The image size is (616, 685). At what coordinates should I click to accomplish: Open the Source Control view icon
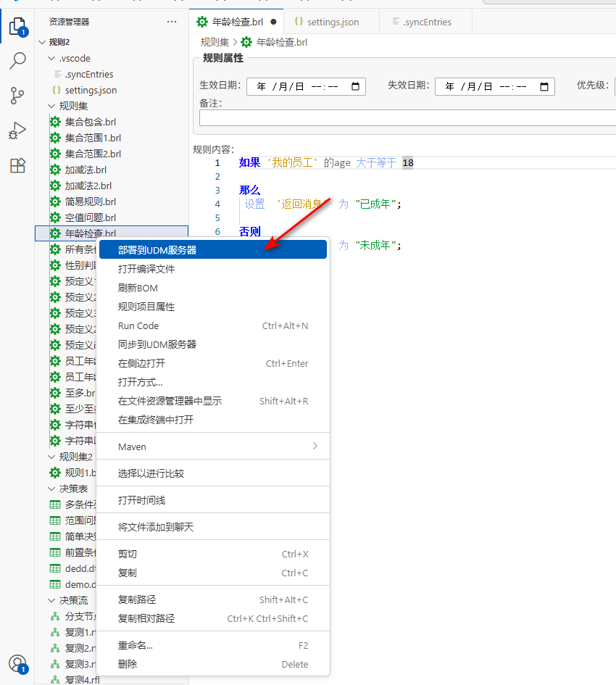pos(17,95)
